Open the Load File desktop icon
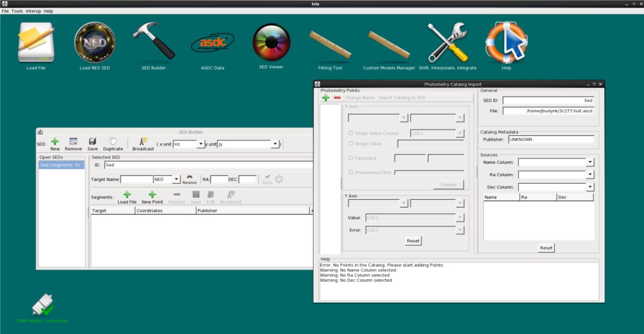 (36, 43)
